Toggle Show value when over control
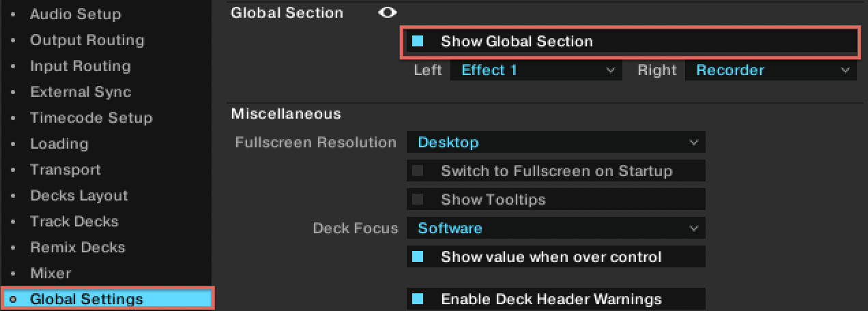 coord(418,257)
